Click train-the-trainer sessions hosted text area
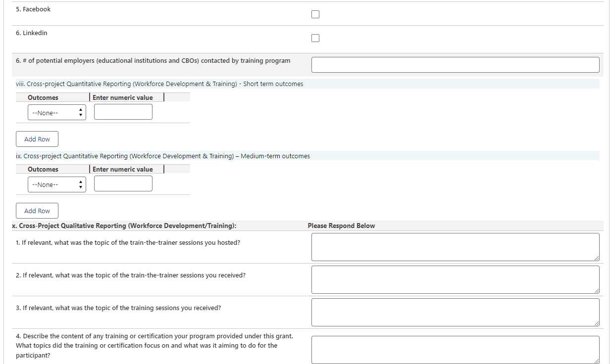 pos(455,247)
